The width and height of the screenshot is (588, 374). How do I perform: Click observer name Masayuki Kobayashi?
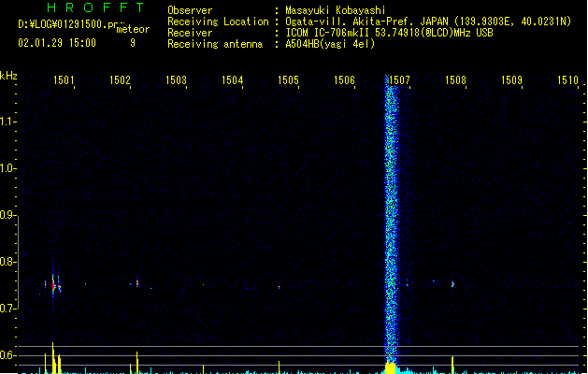pos(336,10)
